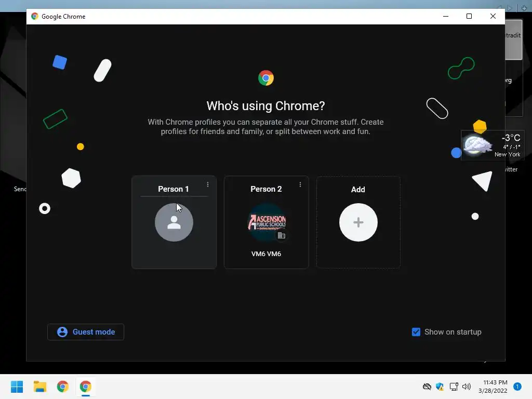The height and width of the screenshot is (399, 532).
Task: Click the Add profile plus circle
Action: [358, 222]
